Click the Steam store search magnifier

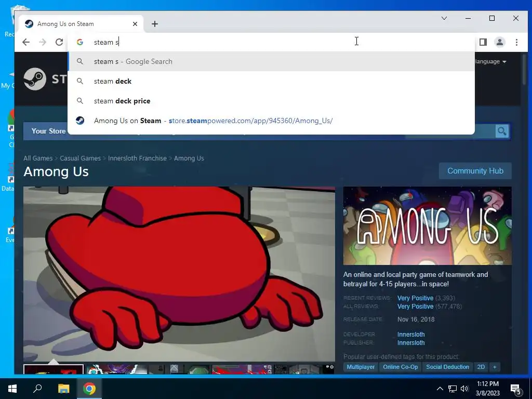[502, 131]
